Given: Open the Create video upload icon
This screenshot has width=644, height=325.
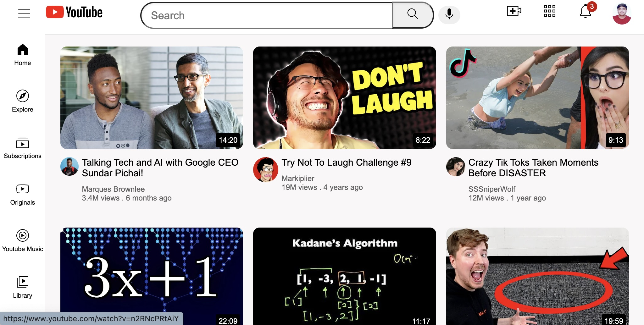Looking at the screenshot, I should coord(513,11).
